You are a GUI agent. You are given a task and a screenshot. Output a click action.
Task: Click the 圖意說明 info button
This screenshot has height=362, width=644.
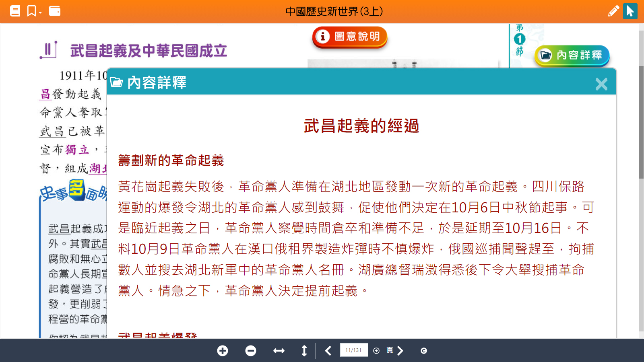(x=350, y=37)
